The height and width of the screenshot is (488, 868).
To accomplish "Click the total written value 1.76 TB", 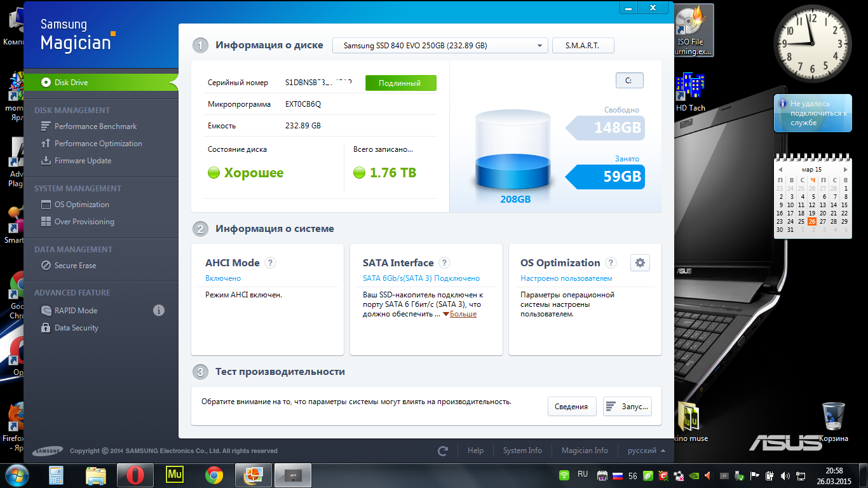I will tap(393, 173).
